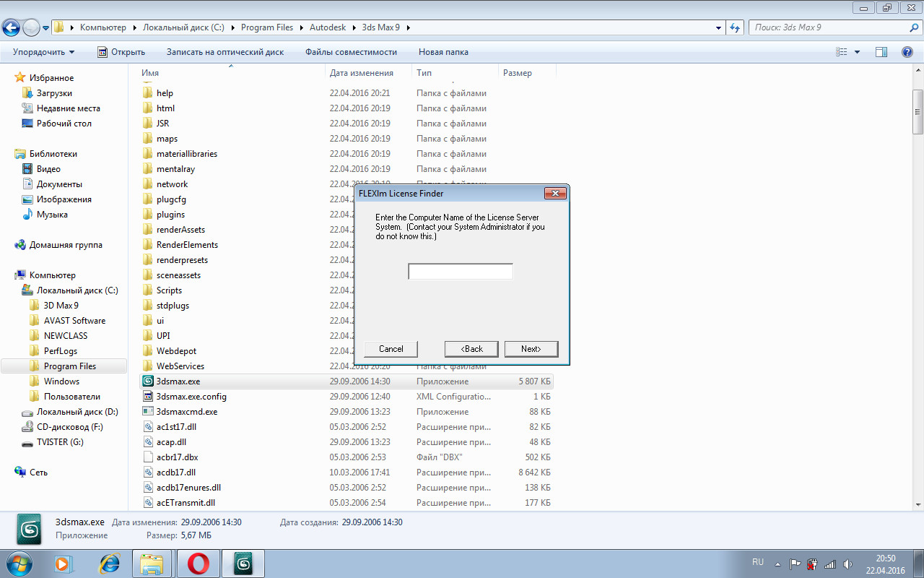Image resolution: width=924 pixels, height=578 pixels.
Task: Click the network signal tray icon
Action: pos(830,564)
